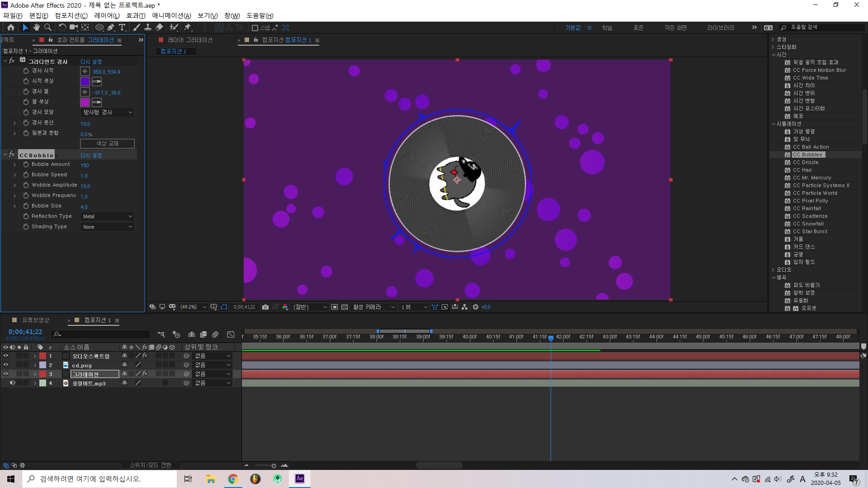
Task: Select the Unified Camera tool
Action: point(74,28)
